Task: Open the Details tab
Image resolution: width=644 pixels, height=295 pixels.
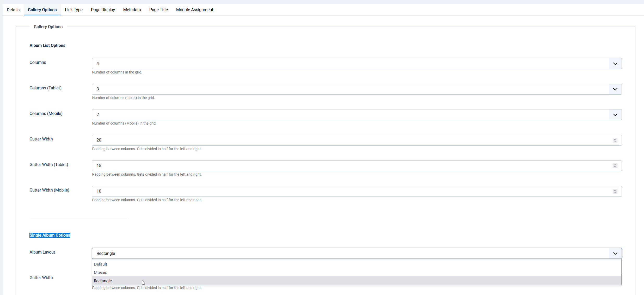Action: pos(13,10)
